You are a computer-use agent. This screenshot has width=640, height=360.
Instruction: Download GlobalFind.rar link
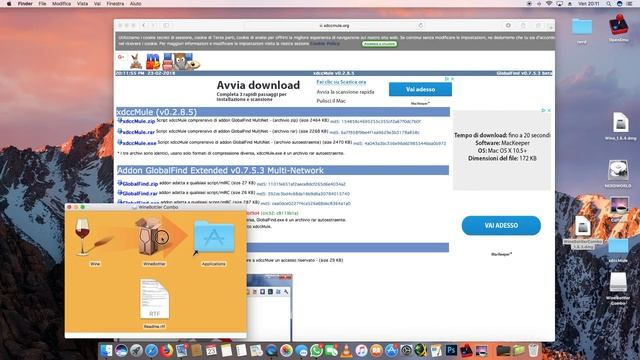click(x=140, y=193)
